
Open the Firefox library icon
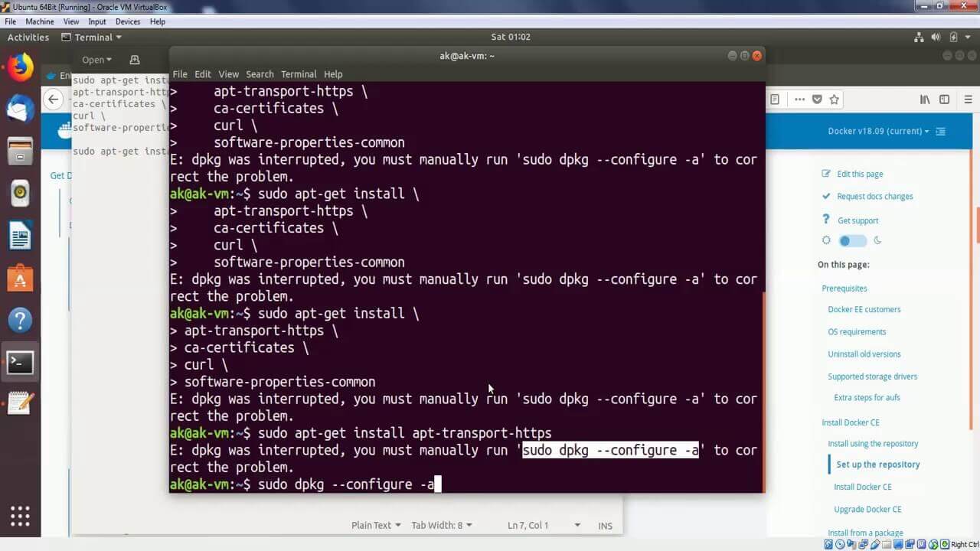925,99
